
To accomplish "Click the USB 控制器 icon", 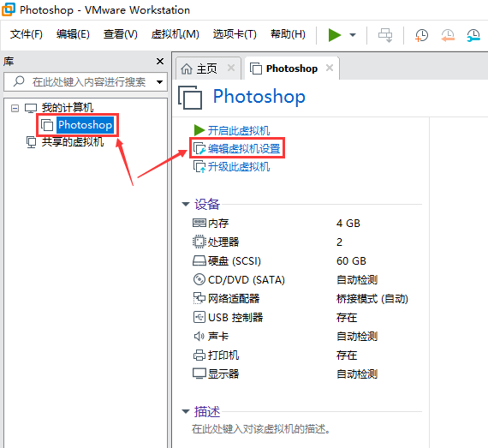I will pos(199,317).
